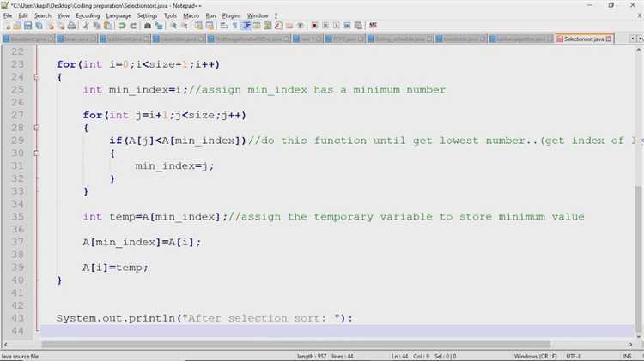Open the Search menu
The height and width of the screenshot is (361, 644).
tap(43, 15)
